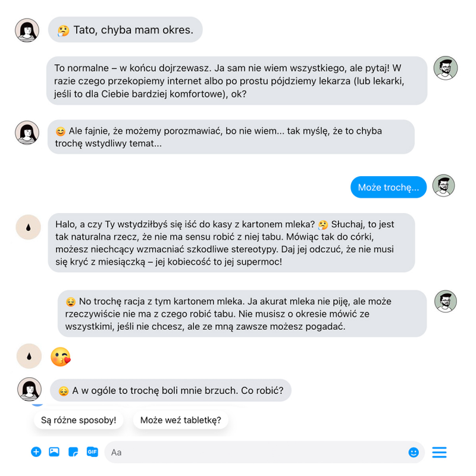Click the blue 'Może trochę...' message bubble
The image size is (476, 476).
pyautogui.click(x=389, y=187)
